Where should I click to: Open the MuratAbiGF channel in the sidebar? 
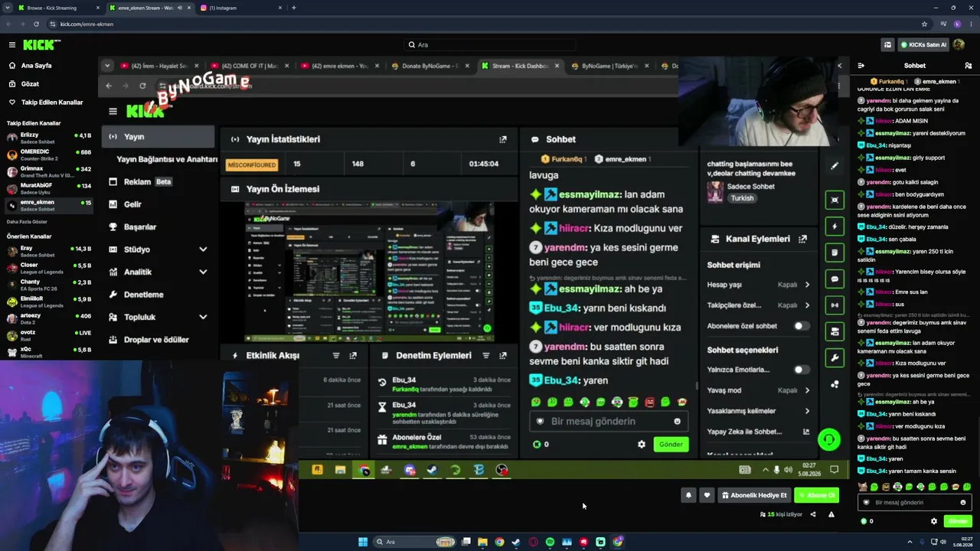[x=48, y=188]
